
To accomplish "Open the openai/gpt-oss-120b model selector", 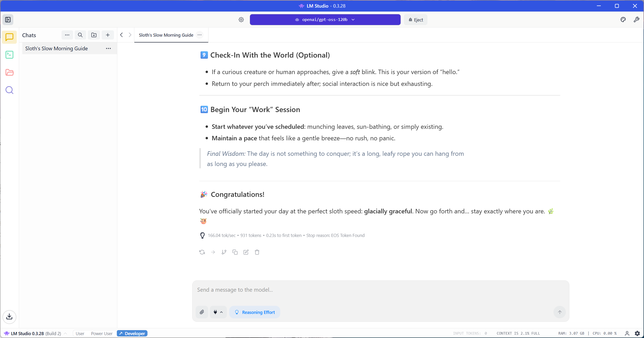I will 325,20.
